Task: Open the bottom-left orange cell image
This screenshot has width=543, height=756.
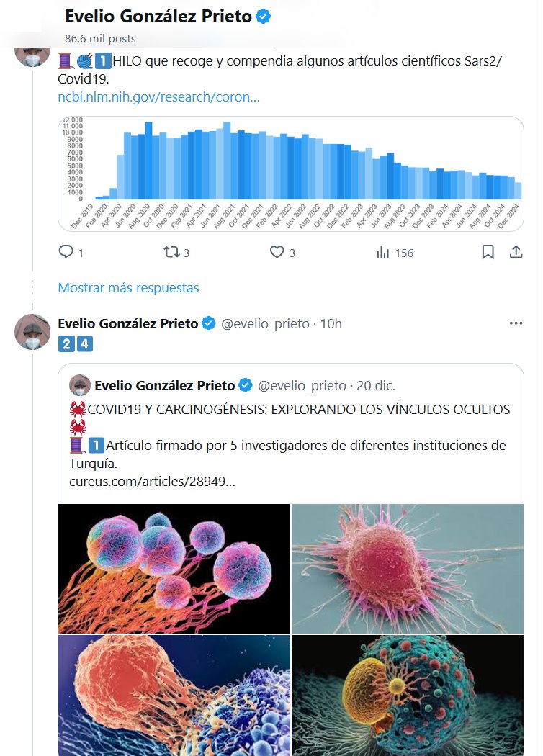Action: [x=174, y=695]
